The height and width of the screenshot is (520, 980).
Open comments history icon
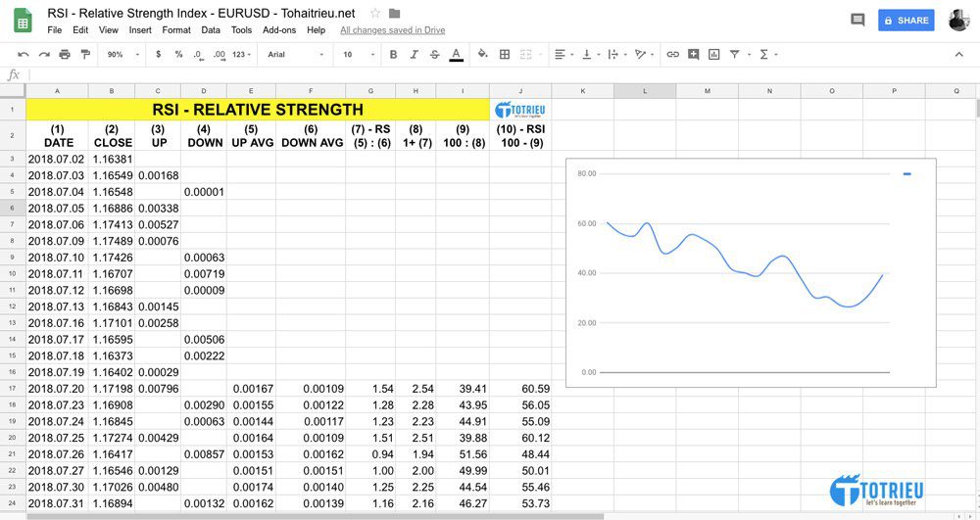pos(857,20)
